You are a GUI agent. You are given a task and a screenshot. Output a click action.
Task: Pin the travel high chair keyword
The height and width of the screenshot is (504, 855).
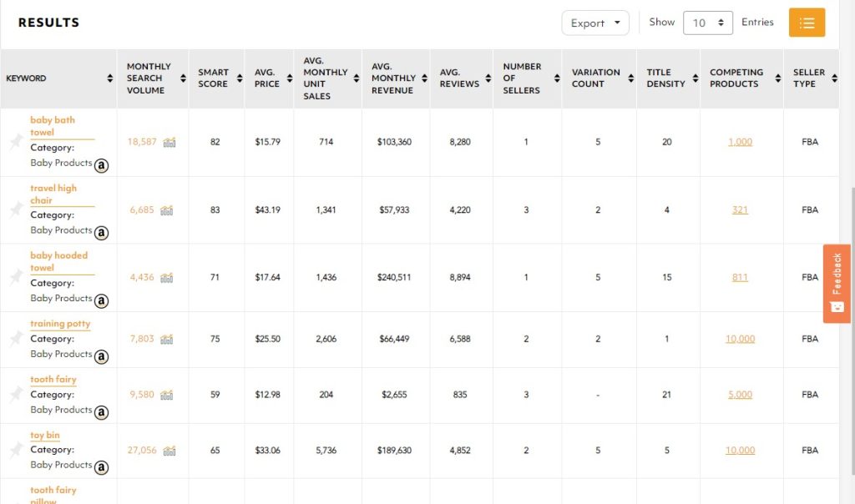click(15, 210)
